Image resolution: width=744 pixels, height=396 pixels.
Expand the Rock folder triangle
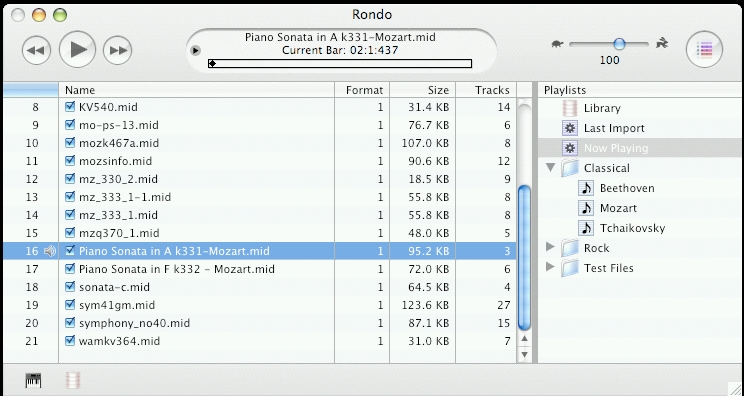pos(551,247)
